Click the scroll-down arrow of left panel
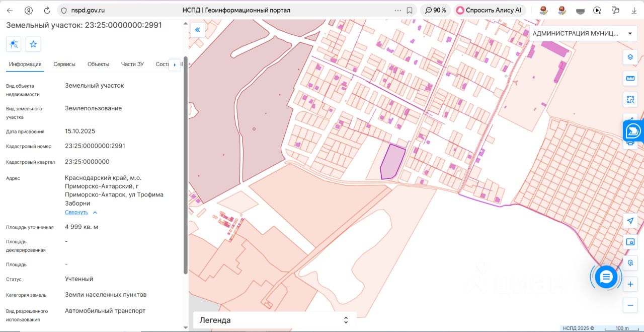The image size is (644, 332). tap(186, 327)
